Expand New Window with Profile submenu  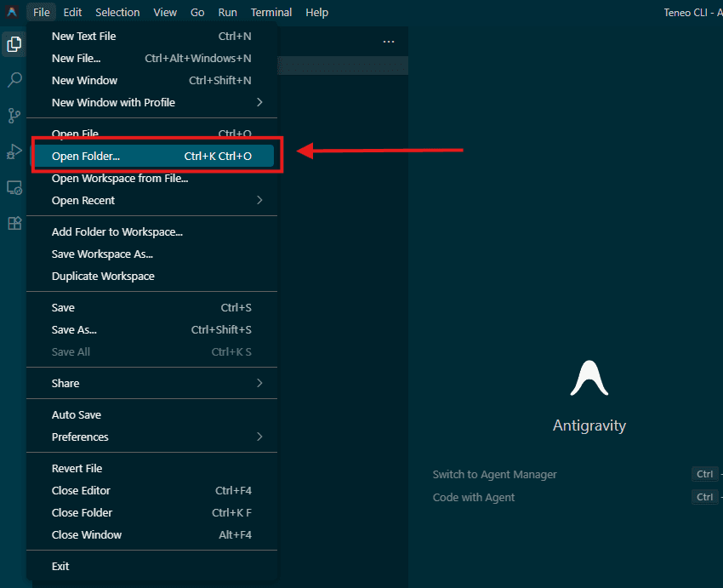click(151, 102)
